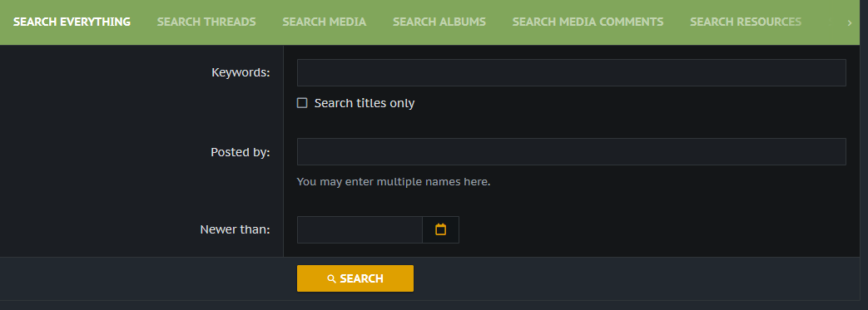The image size is (868, 310).
Task: Select the Search Media tab
Action: (325, 22)
